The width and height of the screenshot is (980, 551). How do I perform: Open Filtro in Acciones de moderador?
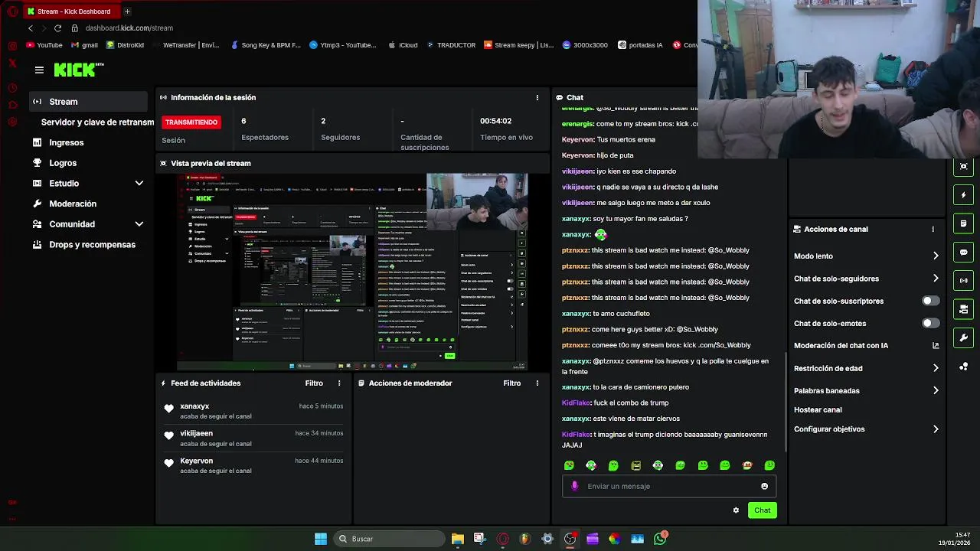pos(511,383)
